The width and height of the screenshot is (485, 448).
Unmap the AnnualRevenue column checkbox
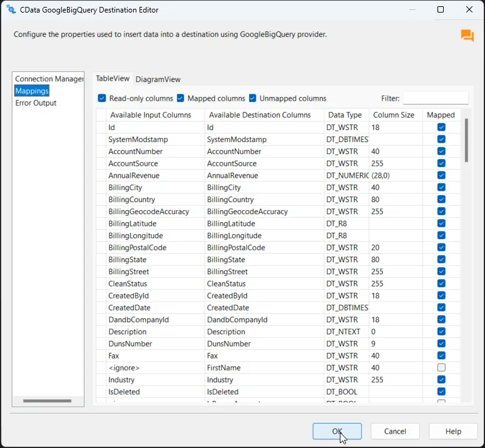(x=441, y=176)
